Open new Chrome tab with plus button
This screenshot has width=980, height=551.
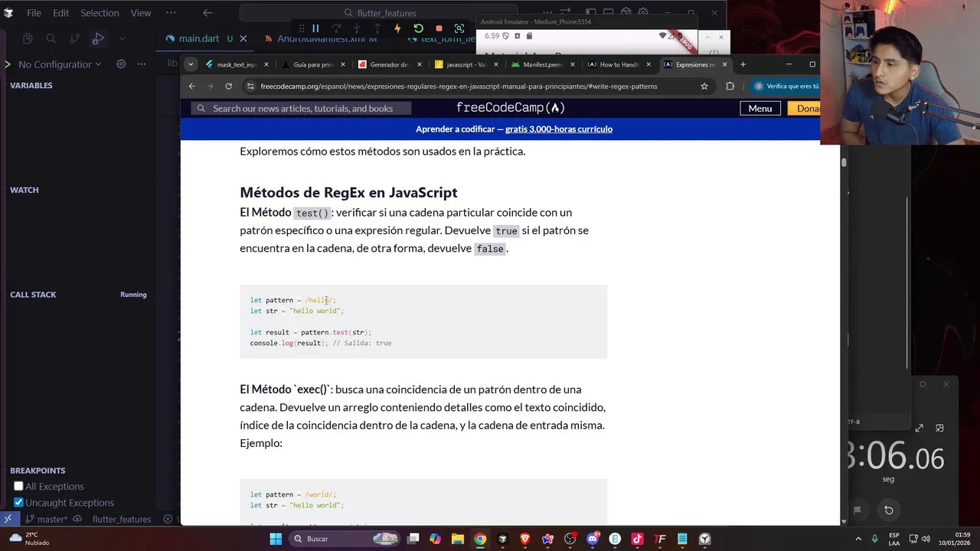coord(743,64)
